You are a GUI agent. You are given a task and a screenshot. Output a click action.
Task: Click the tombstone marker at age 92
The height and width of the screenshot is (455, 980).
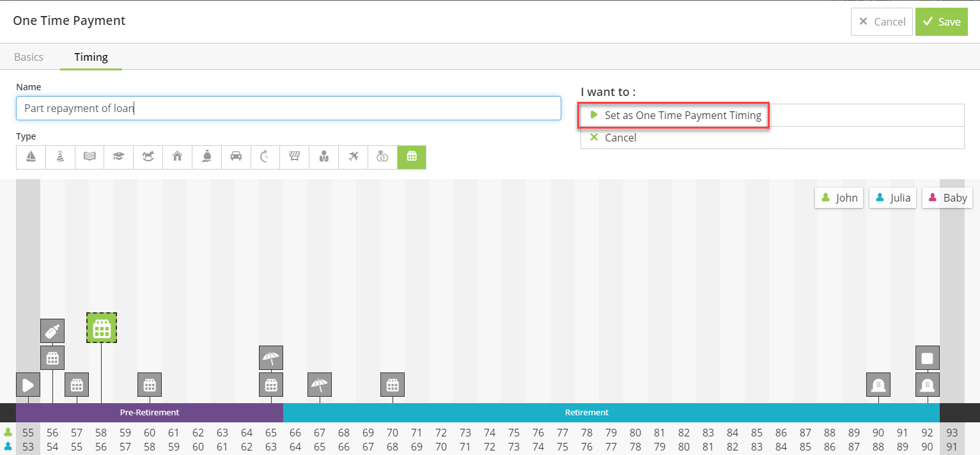pyautogui.click(x=928, y=385)
